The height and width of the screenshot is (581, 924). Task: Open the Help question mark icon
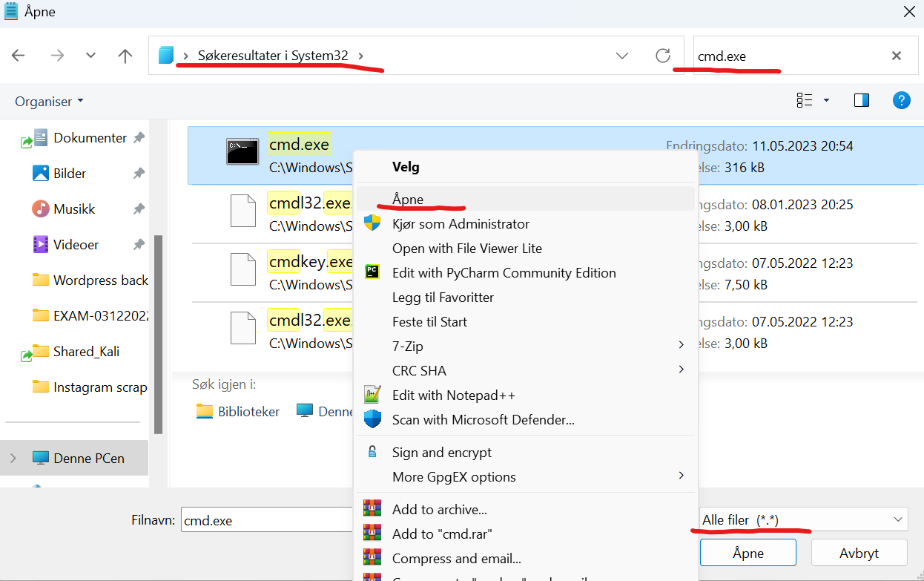tap(901, 101)
